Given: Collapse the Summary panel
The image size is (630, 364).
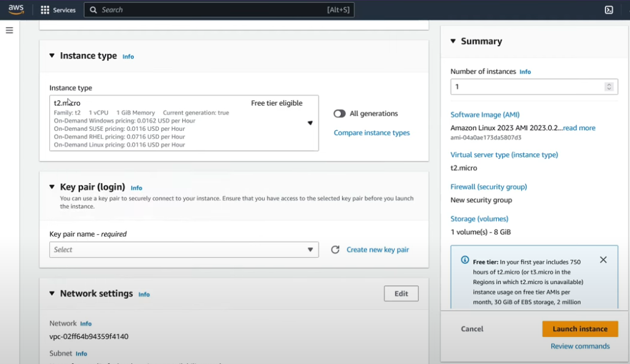Looking at the screenshot, I should coord(453,41).
